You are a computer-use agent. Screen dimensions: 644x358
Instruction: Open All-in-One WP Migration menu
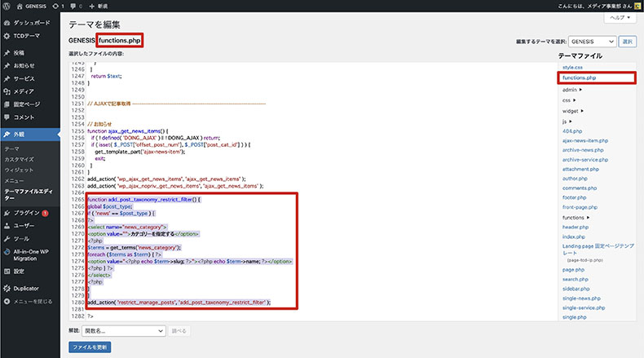click(30, 254)
